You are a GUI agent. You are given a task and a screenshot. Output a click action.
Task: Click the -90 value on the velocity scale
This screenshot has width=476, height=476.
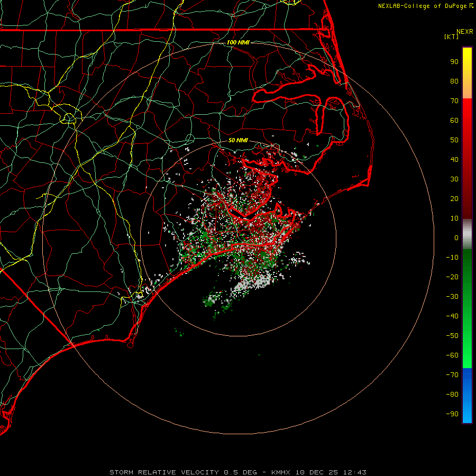452,414
